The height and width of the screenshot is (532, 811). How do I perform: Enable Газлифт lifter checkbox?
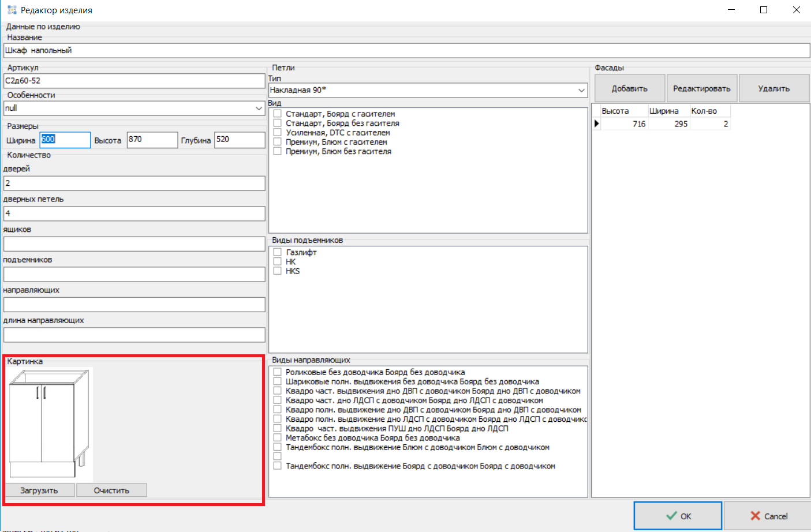pos(278,252)
